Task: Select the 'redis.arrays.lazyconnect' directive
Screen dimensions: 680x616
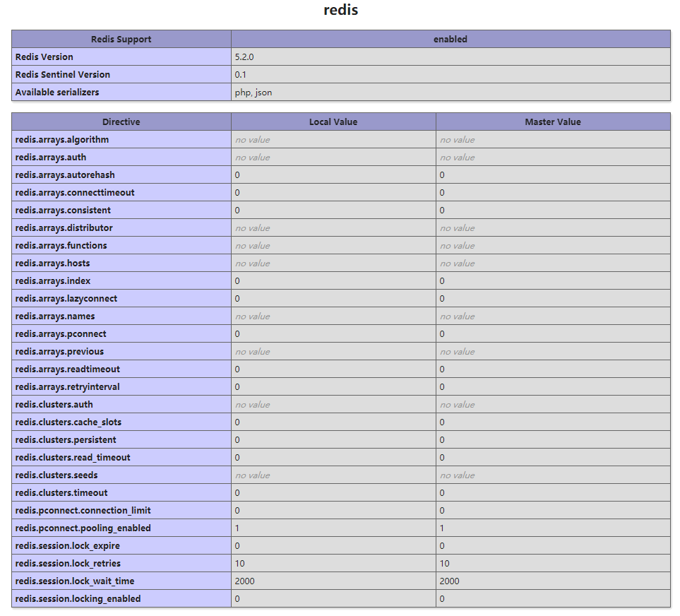Action: [66, 298]
